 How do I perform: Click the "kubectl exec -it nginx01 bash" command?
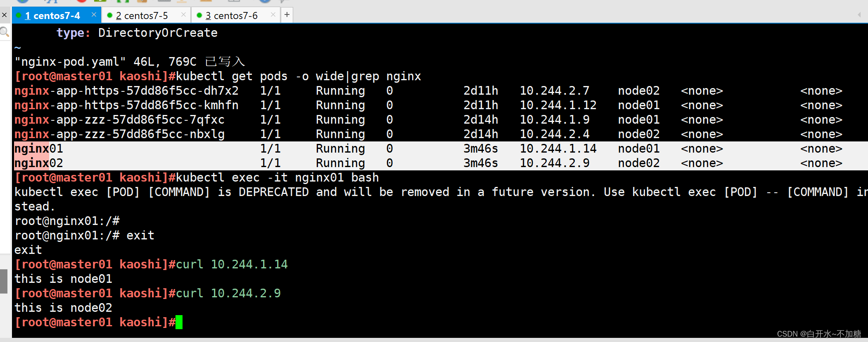pos(277,177)
